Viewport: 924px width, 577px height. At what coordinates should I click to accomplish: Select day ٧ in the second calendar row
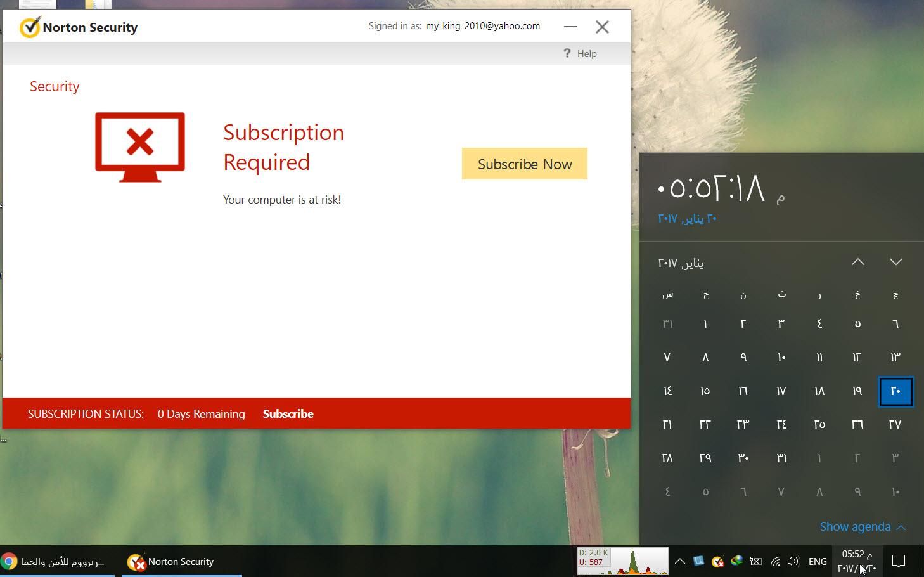tap(667, 357)
